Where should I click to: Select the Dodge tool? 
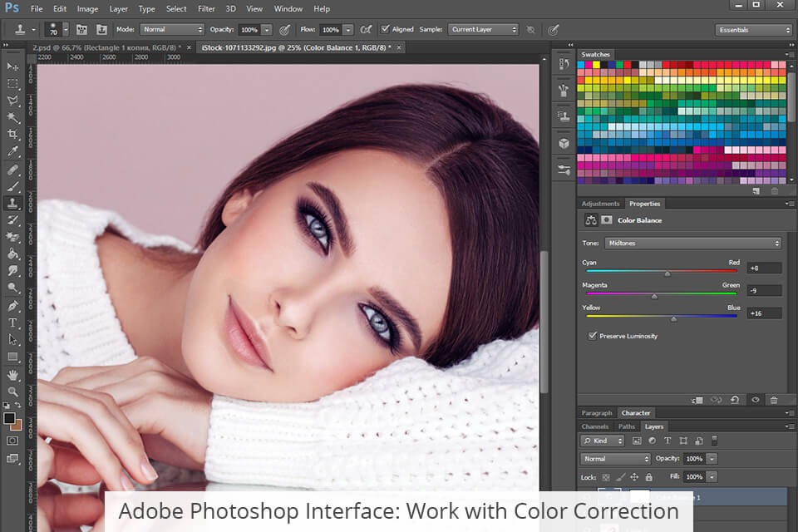[x=12, y=288]
